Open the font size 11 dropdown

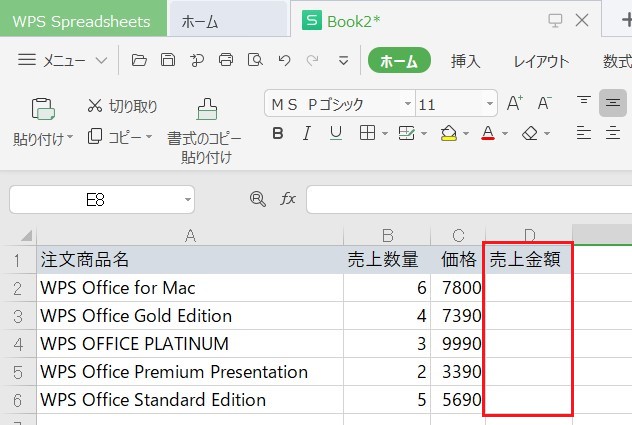coord(490,104)
